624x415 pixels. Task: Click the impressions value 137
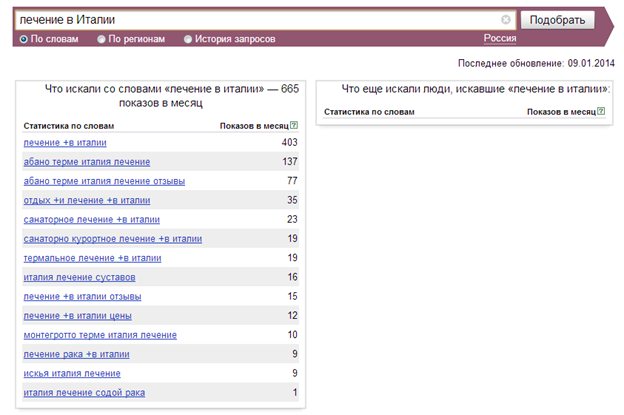click(290, 162)
